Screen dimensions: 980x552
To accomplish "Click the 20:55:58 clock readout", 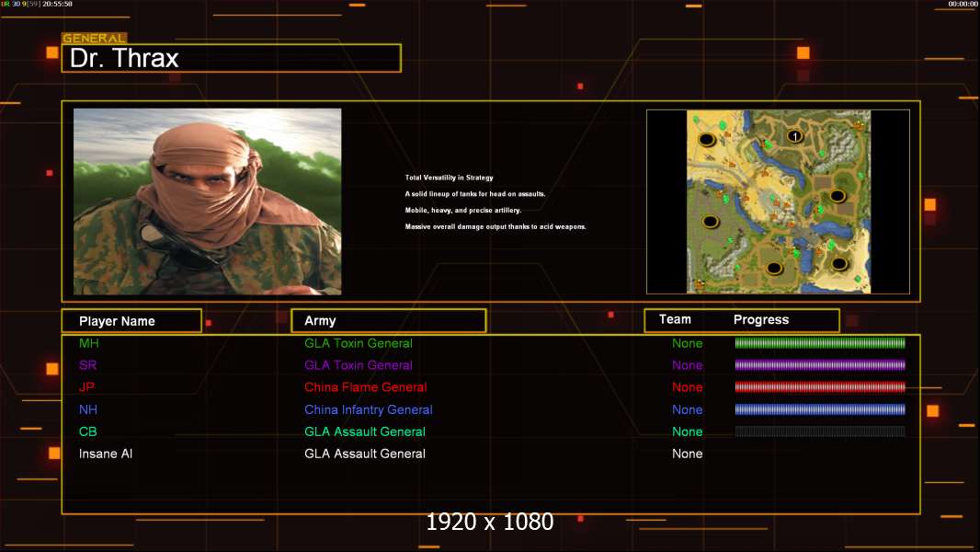I will click(x=58, y=4).
